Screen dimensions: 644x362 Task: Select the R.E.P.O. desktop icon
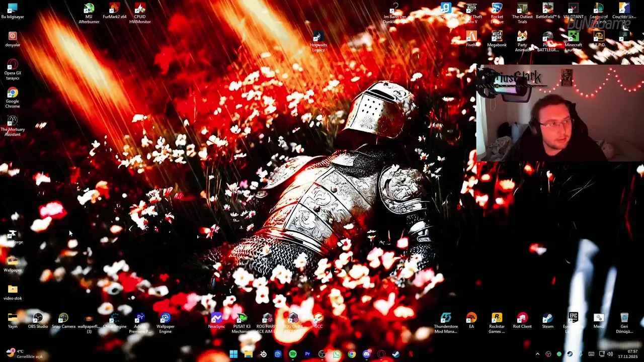click(599, 39)
